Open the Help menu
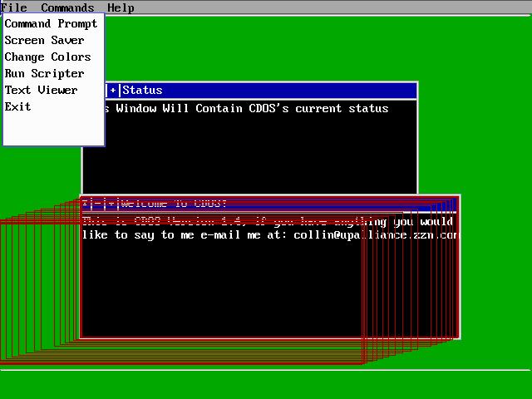The image size is (532, 399). (x=121, y=7)
